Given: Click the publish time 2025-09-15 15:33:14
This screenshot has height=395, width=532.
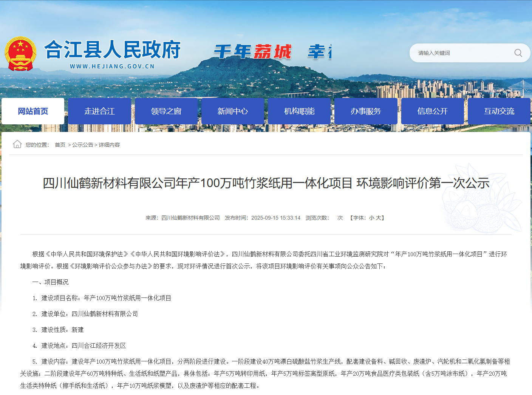Looking at the screenshot, I should (276, 218).
